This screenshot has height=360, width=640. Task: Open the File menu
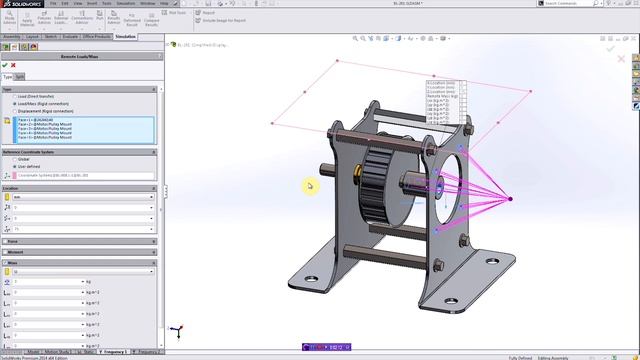pyautogui.click(x=53, y=3)
